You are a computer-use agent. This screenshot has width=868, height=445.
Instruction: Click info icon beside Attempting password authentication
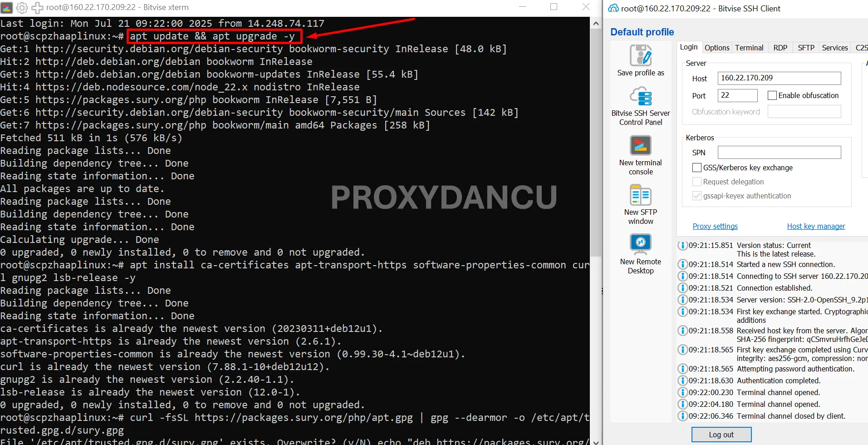(682, 369)
